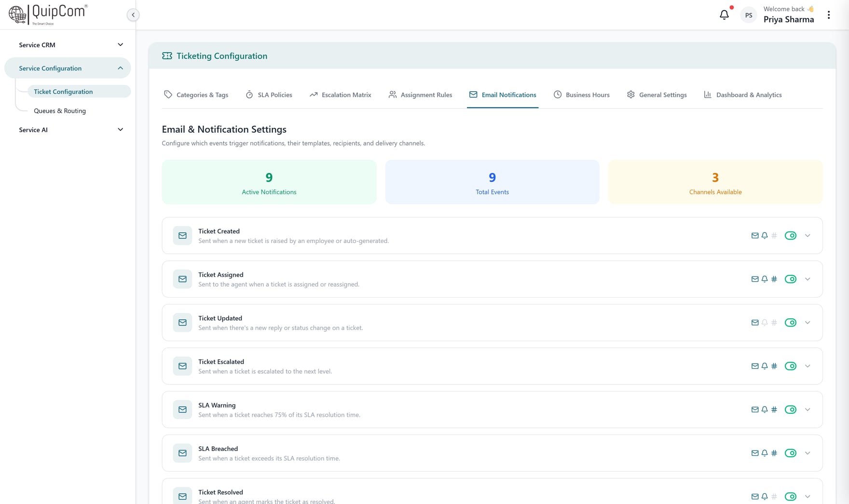Image resolution: width=849 pixels, height=504 pixels.
Task: Click the Active Notifications stat card
Action: point(269,182)
